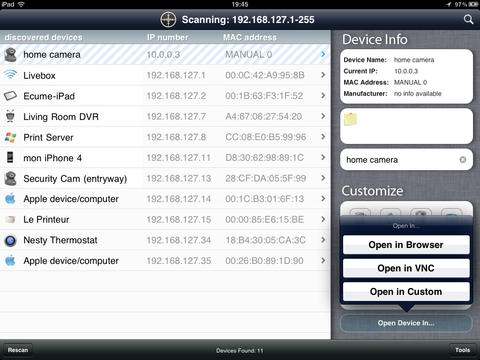The height and width of the screenshot is (360, 480).
Task: Clear the home camera name field
Action: [x=463, y=160]
